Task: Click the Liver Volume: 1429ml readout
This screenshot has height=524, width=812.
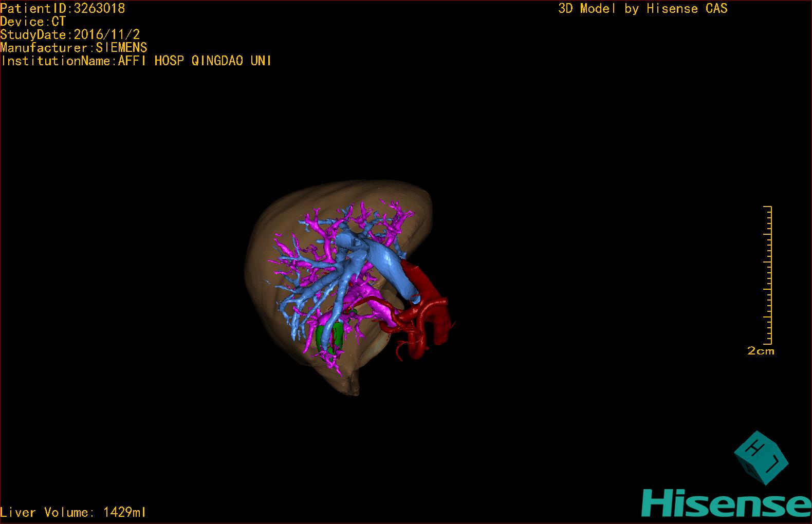Action: point(73,512)
